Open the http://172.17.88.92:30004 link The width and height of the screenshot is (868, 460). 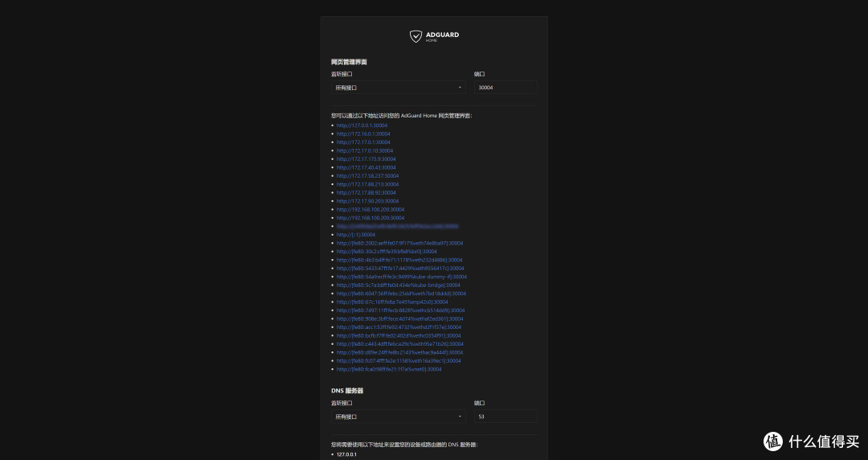(x=366, y=193)
